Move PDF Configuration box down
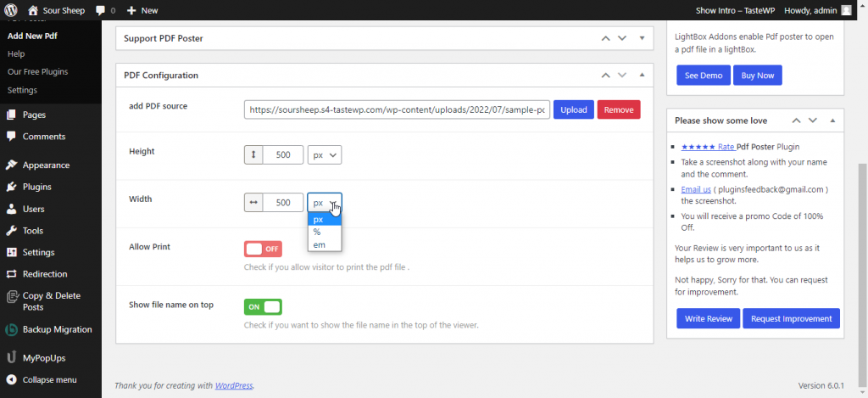This screenshot has width=868, height=398. pos(622,75)
